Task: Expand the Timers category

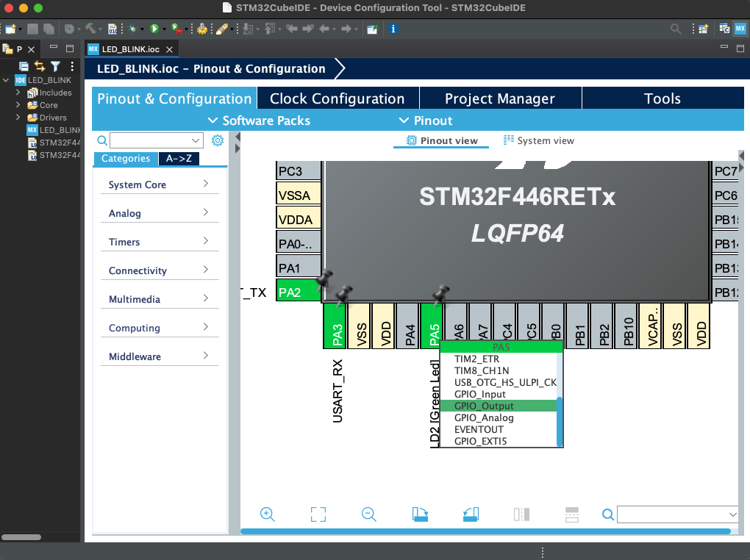Action: tap(160, 242)
